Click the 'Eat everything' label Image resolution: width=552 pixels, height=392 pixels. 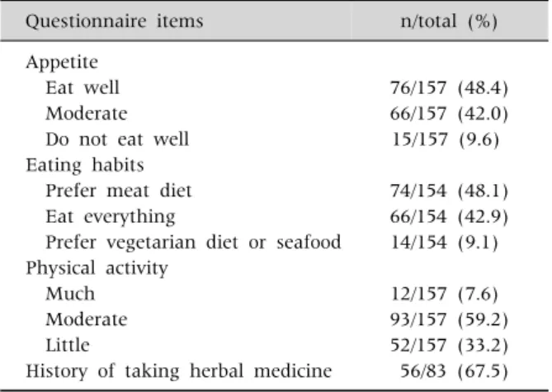point(111,216)
